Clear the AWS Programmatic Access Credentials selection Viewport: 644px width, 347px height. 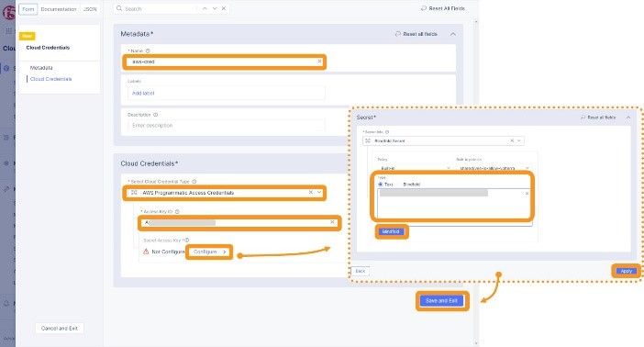(x=310, y=193)
